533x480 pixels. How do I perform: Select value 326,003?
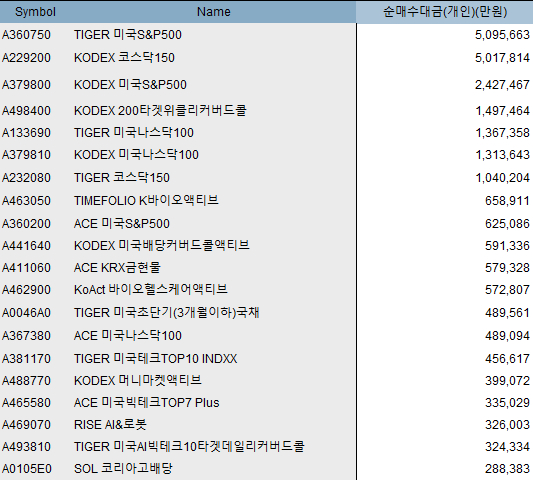[x=507, y=425]
